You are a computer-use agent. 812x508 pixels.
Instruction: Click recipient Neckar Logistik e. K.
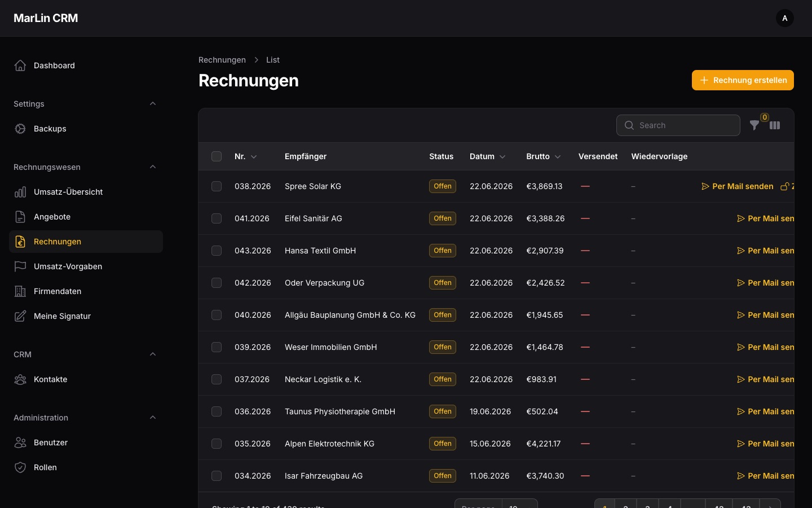pos(323,379)
